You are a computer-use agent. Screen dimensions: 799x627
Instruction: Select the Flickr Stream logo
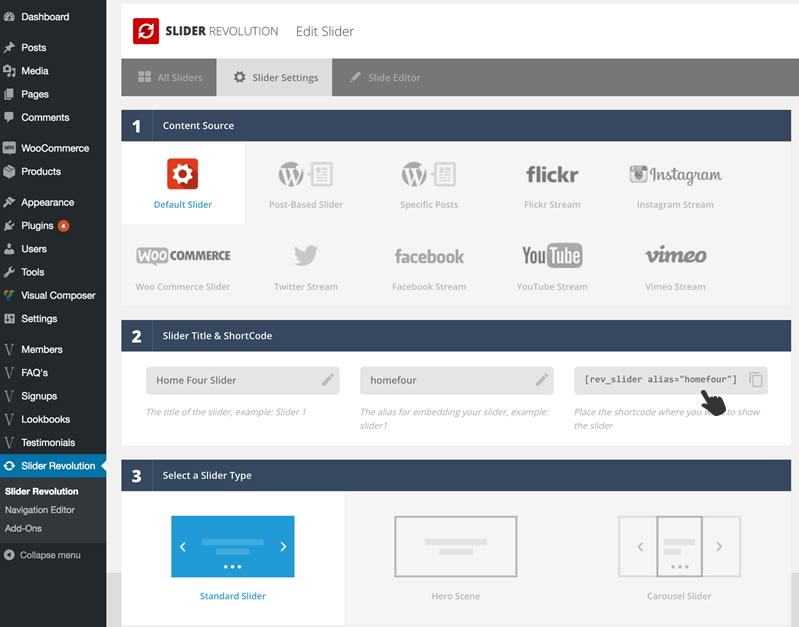pos(552,175)
